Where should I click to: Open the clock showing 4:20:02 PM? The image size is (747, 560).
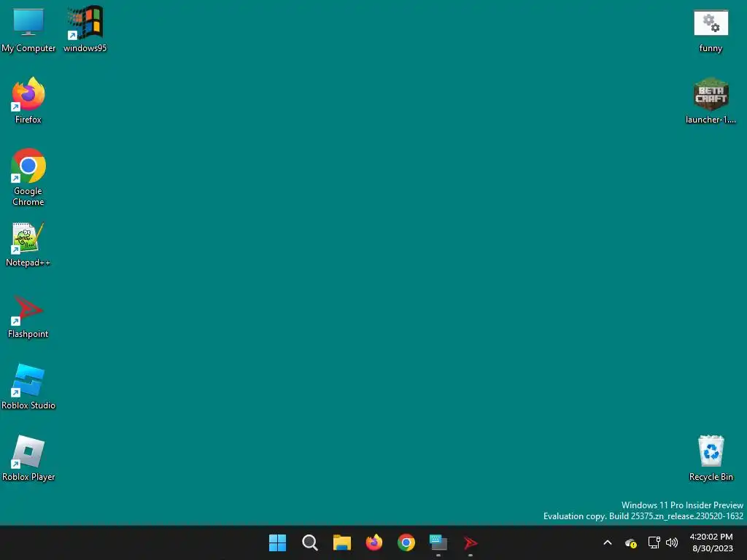coord(712,542)
